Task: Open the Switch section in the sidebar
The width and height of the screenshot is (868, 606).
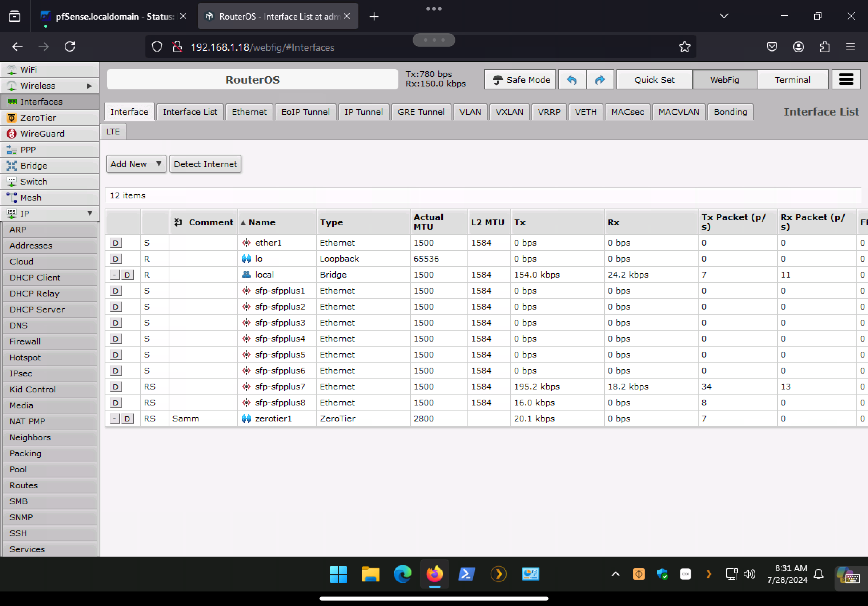Action: click(x=33, y=181)
